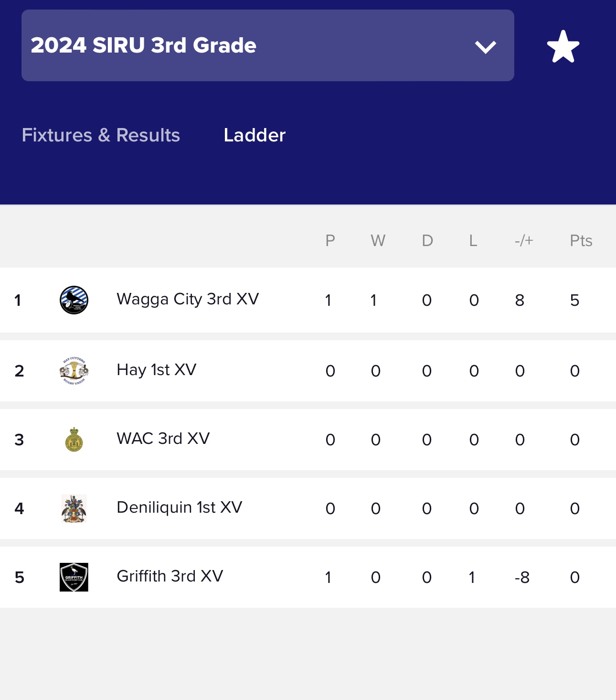
Task: Tap the W column header
Action: (x=378, y=240)
